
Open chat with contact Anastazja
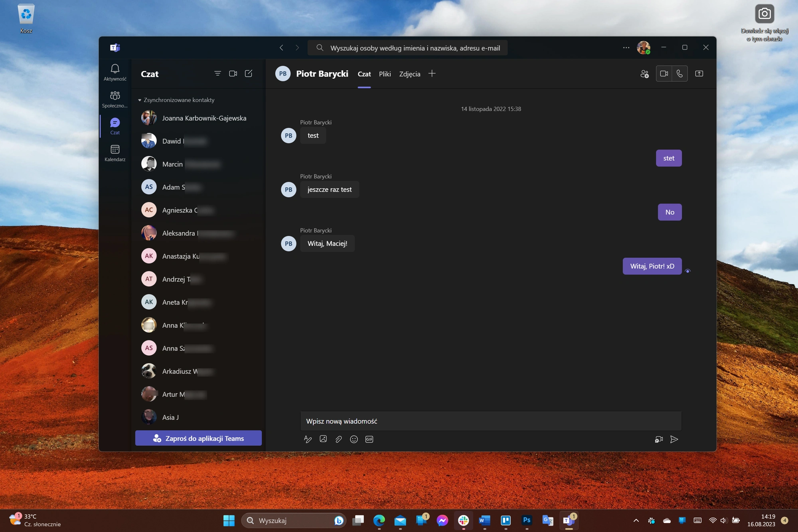pyautogui.click(x=198, y=256)
